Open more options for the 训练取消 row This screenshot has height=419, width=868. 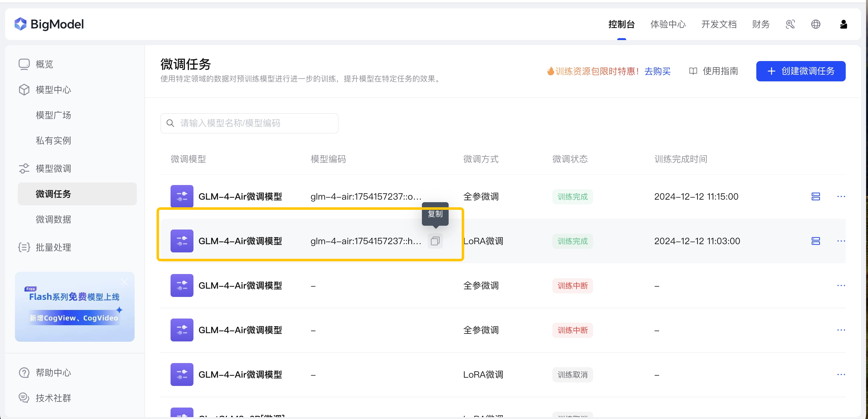pyautogui.click(x=841, y=374)
